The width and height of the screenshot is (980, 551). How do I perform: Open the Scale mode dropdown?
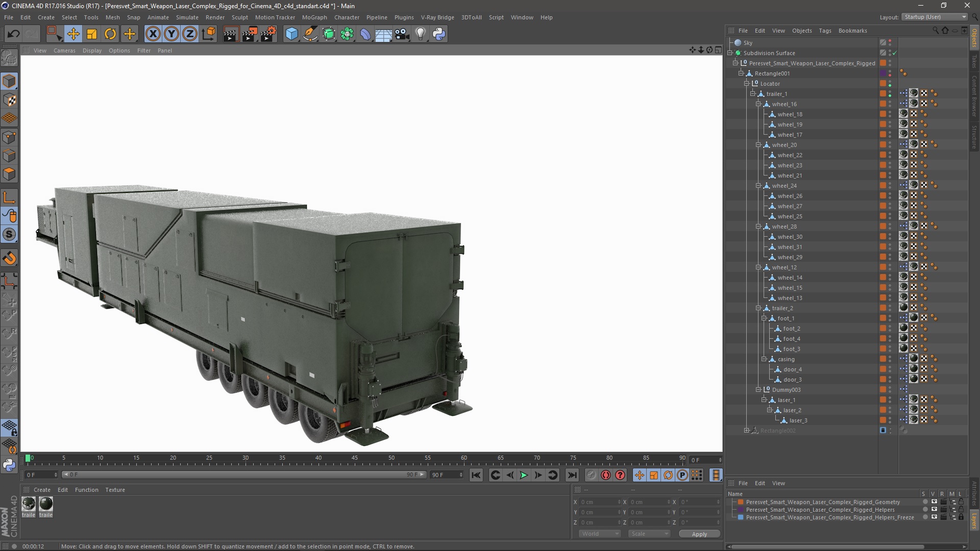coord(649,534)
